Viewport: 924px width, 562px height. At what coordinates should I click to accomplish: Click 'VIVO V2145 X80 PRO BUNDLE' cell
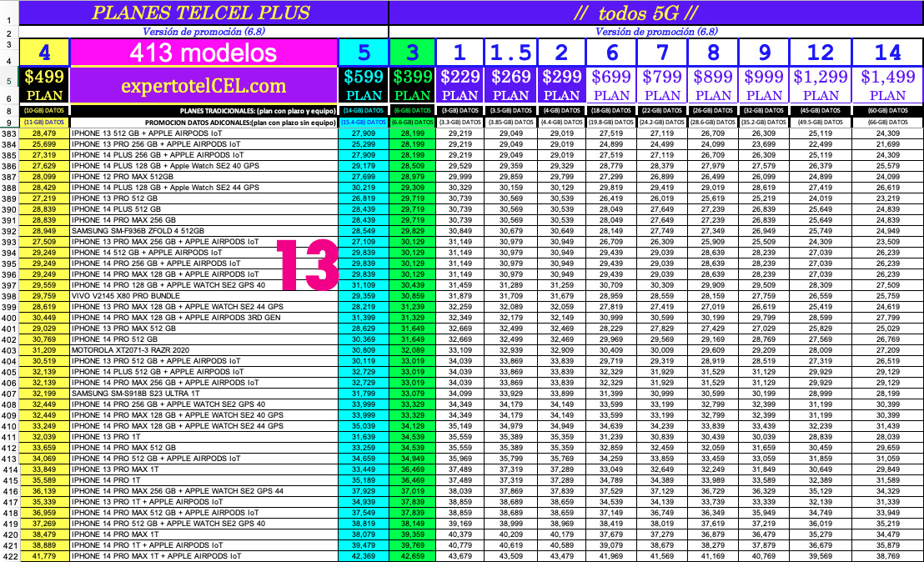point(203,296)
